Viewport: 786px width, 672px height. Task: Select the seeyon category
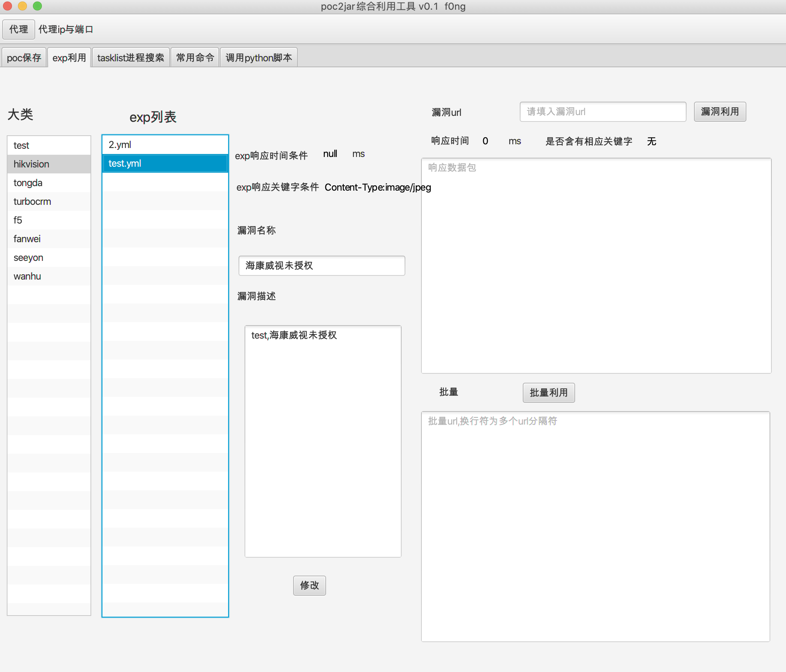pyautogui.click(x=49, y=258)
